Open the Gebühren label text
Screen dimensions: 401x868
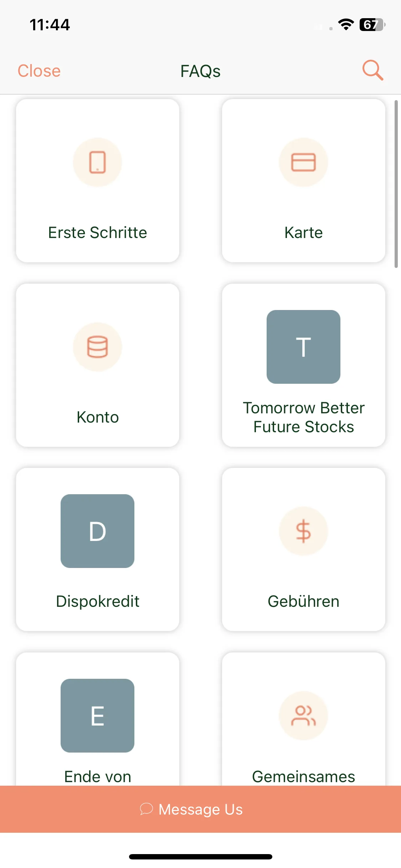pos(304,601)
